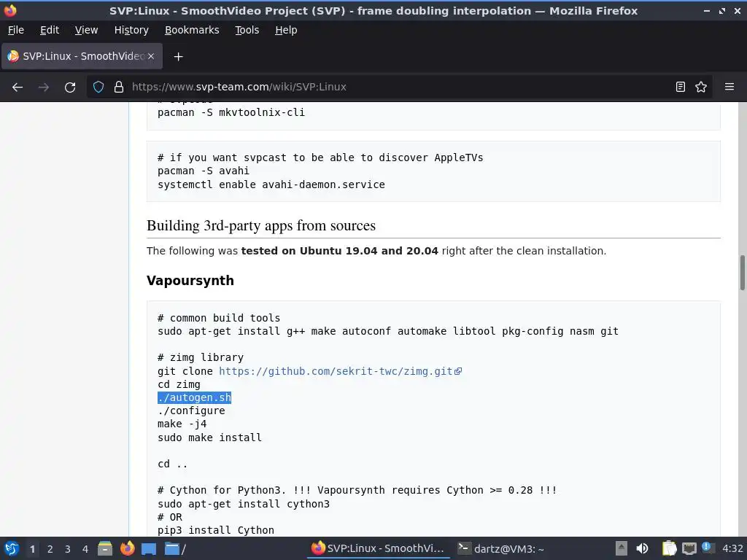This screenshot has height=560, width=747.
Task: Switch to SVP:Linux Firefox taskbar entry
Action: pyautogui.click(x=379, y=548)
